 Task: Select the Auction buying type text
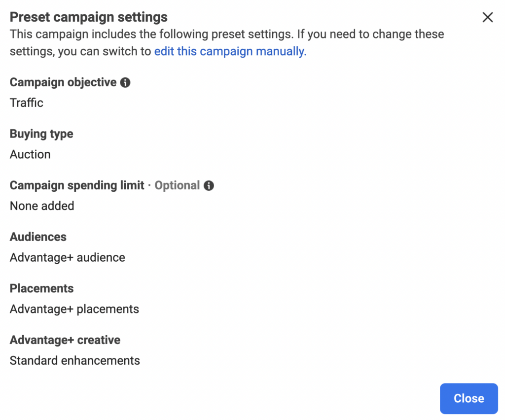(30, 154)
